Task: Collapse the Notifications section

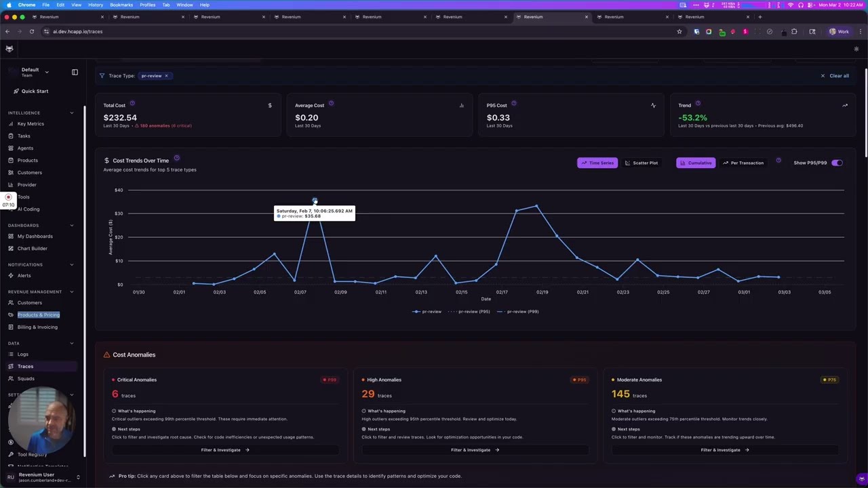Action: (x=71, y=264)
